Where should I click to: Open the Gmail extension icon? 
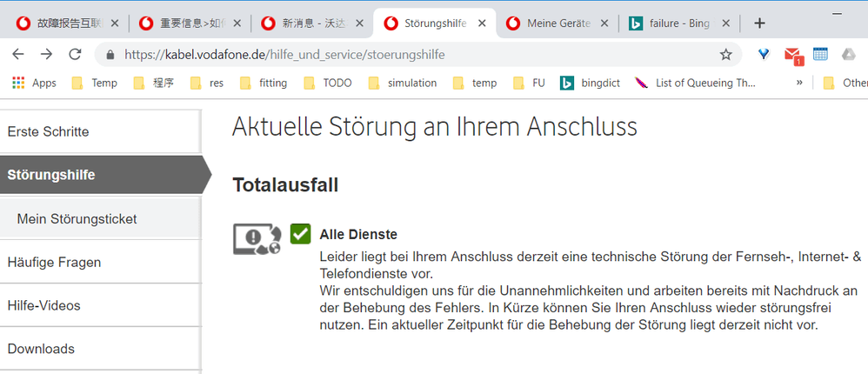(x=792, y=56)
